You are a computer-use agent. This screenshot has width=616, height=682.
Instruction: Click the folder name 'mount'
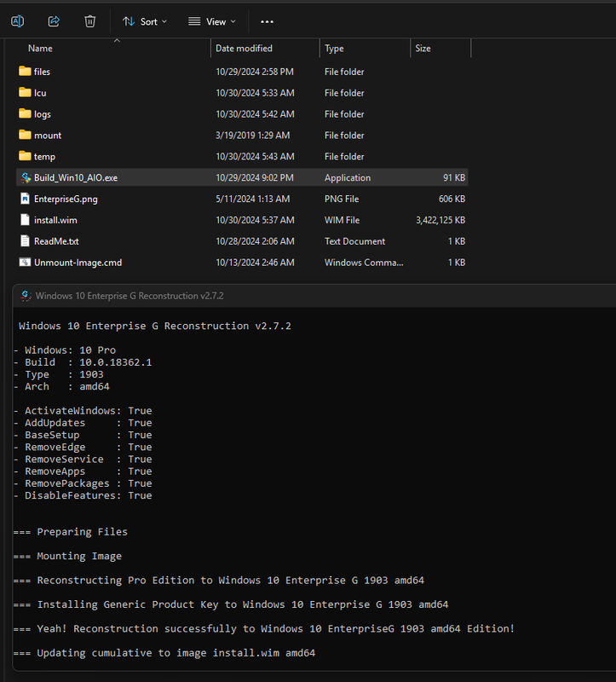pyautogui.click(x=48, y=136)
